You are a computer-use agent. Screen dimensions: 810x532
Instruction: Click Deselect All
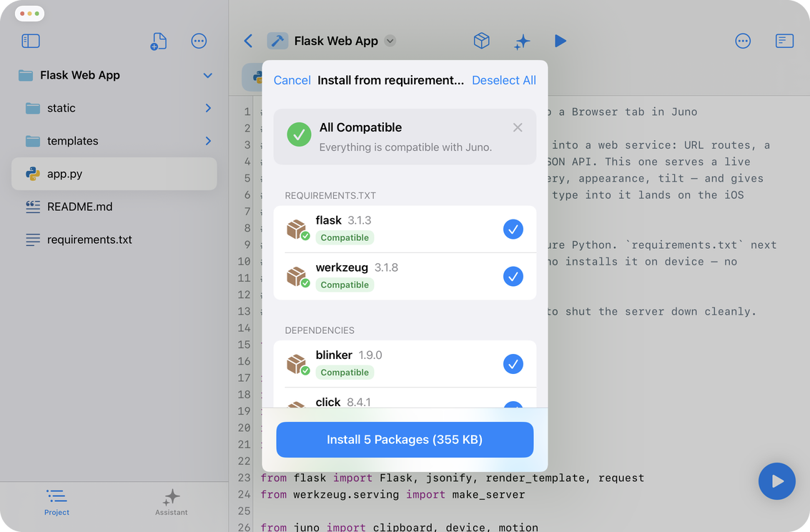[x=504, y=80]
